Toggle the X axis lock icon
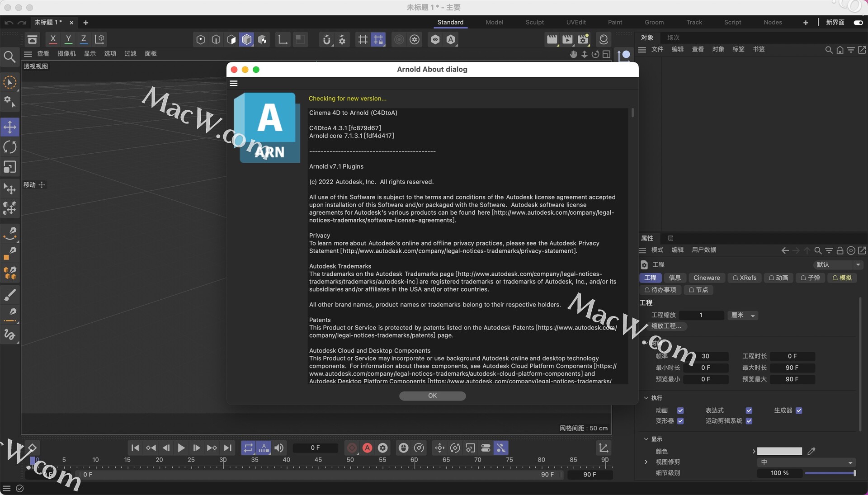Viewport: 868px width, 495px height. coord(53,39)
